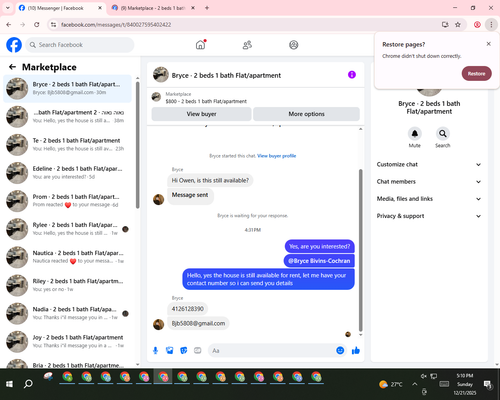Search in conversation magnifier icon
This screenshot has width=500, height=400.
point(443,134)
